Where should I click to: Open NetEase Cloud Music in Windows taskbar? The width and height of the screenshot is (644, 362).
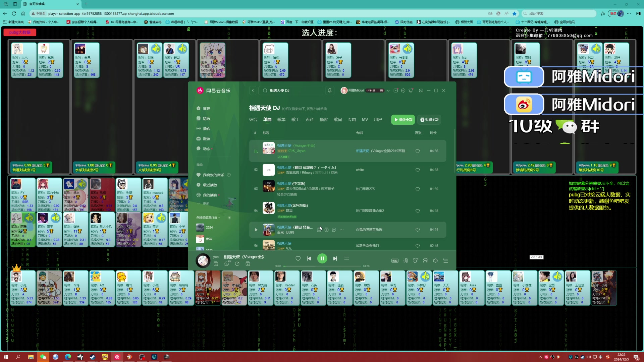point(117,357)
